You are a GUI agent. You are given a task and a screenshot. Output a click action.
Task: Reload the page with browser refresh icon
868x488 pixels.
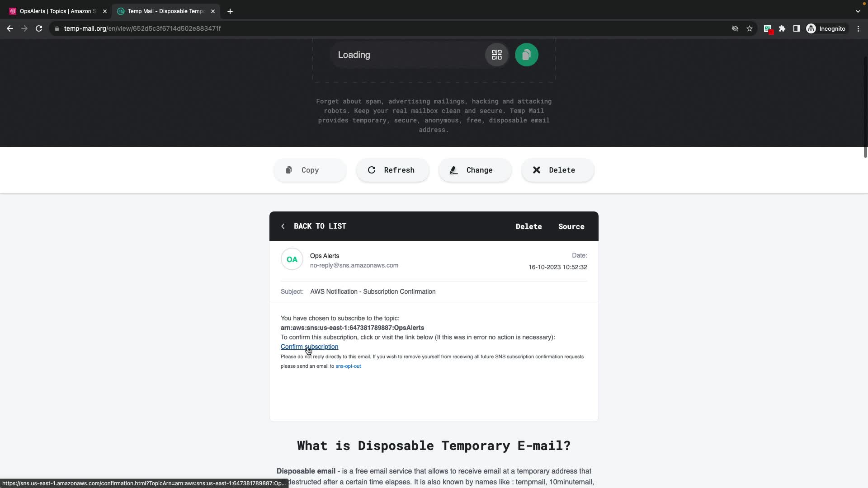tap(39, 28)
